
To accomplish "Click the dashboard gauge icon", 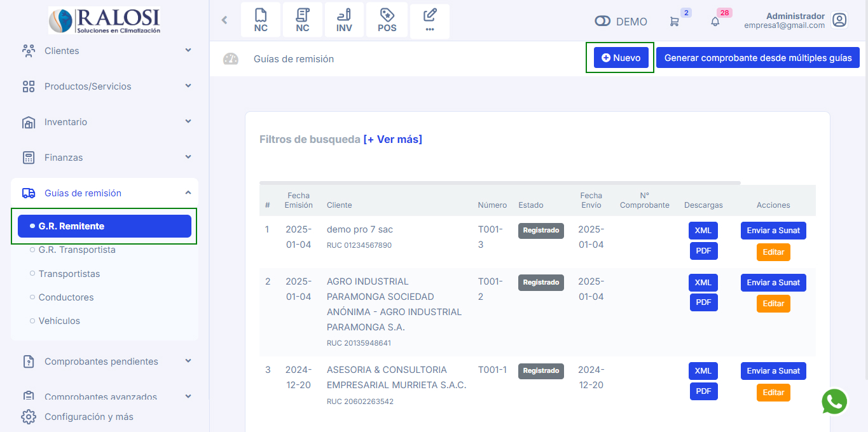I will tap(230, 59).
